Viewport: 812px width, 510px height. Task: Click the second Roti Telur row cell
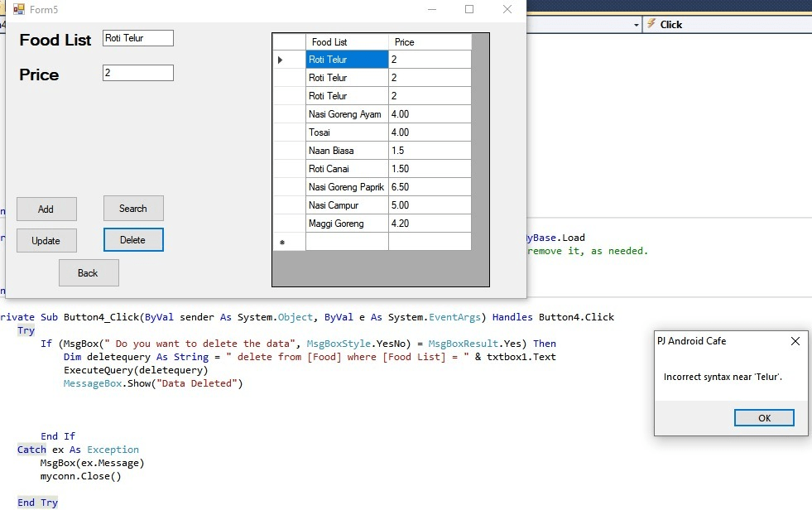click(347, 78)
